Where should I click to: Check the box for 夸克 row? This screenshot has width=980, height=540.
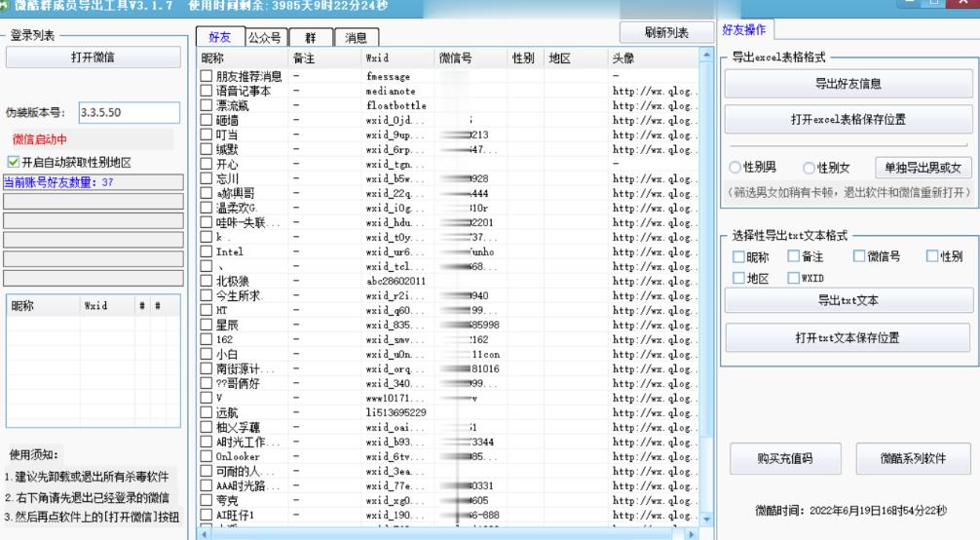click(207, 500)
